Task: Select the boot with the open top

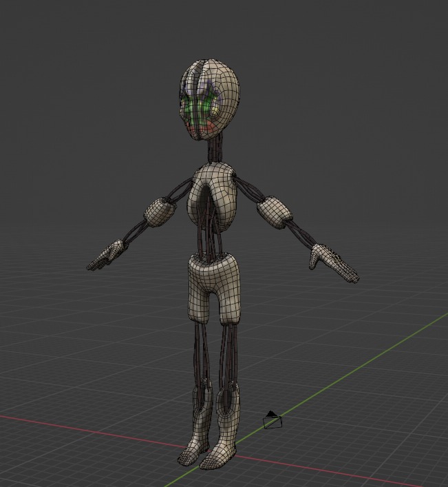Action: (x=220, y=426)
